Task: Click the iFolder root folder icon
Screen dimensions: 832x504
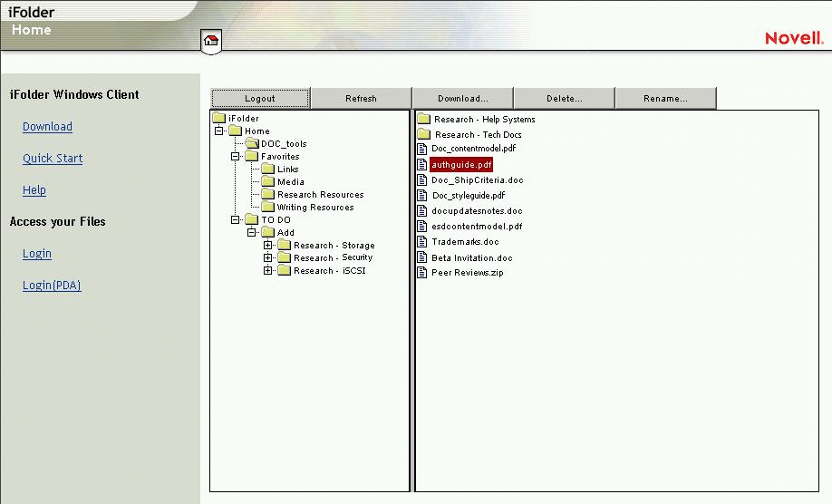Action: click(x=218, y=118)
